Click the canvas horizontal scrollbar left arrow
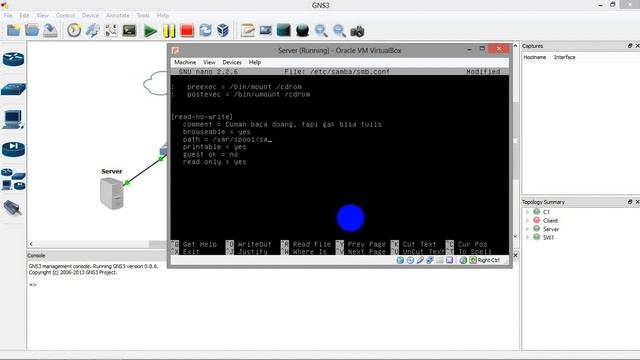 click(x=31, y=244)
